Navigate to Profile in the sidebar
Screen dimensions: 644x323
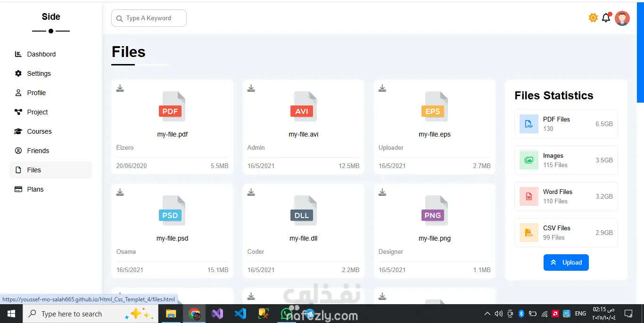(51, 93)
